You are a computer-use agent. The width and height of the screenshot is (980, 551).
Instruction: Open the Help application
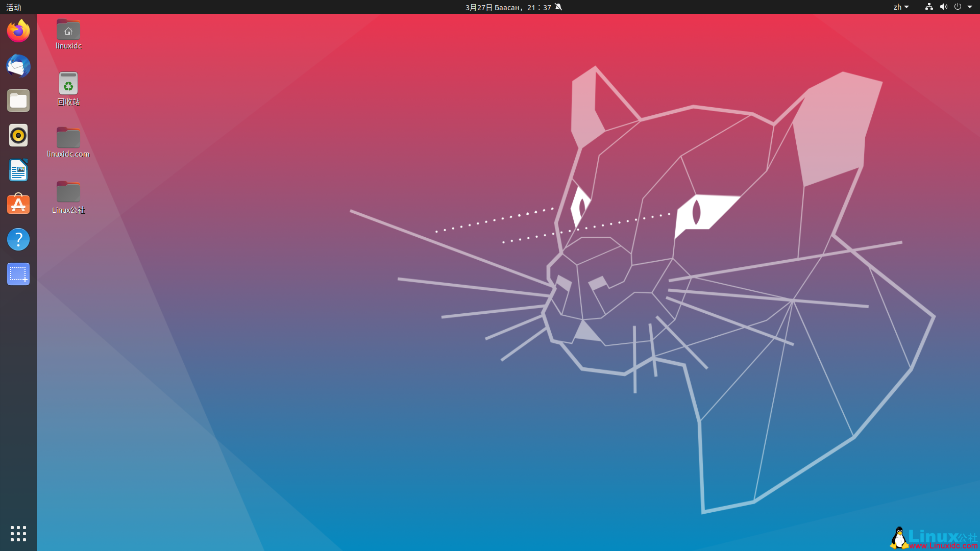18,239
